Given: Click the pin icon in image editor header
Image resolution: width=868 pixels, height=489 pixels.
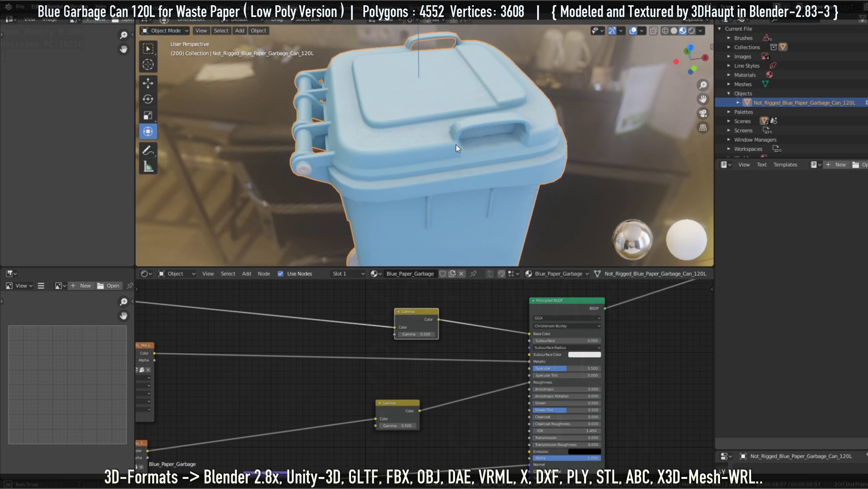Looking at the screenshot, I should 130,286.
